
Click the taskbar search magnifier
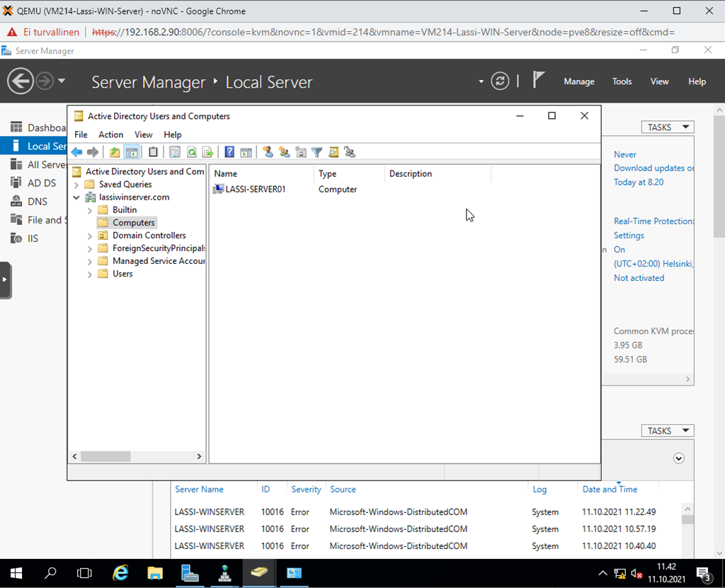50,573
